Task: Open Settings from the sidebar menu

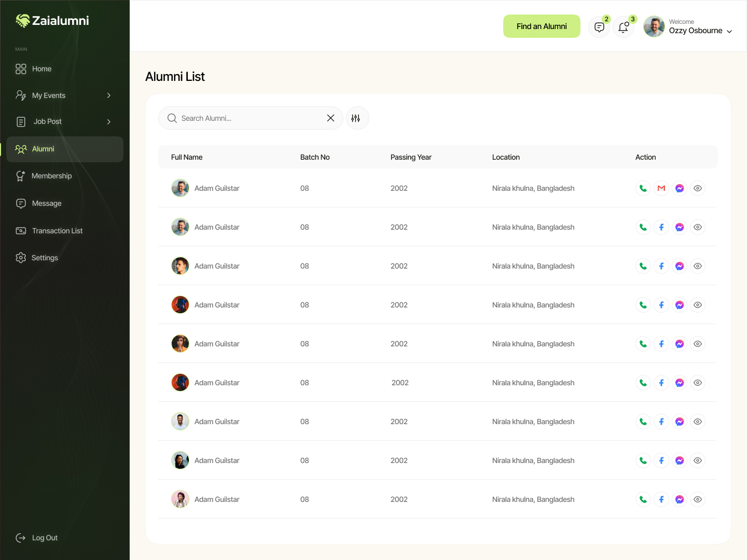Action: point(44,258)
